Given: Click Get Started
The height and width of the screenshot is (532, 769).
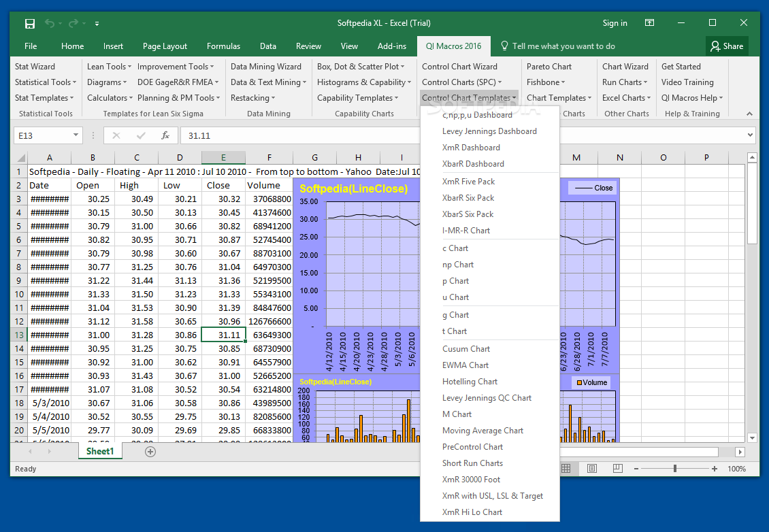Looking at the screenshot, I should pyautogui.click(x=681, y=67).
